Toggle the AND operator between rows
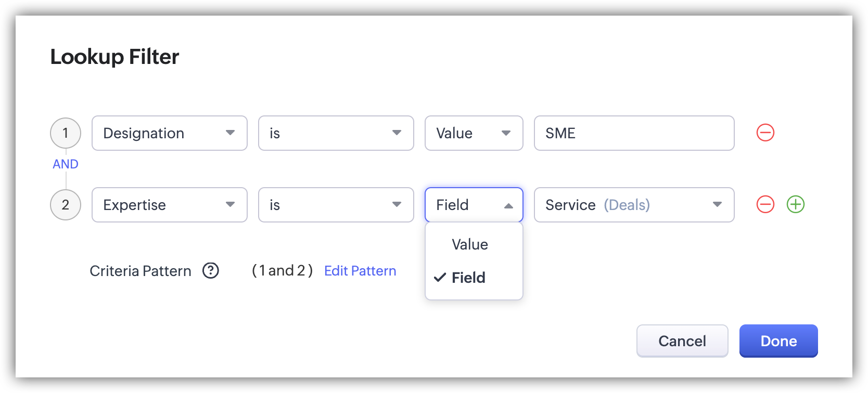The height and width of the screenshot is (393, 868). [x=66, y=164]
